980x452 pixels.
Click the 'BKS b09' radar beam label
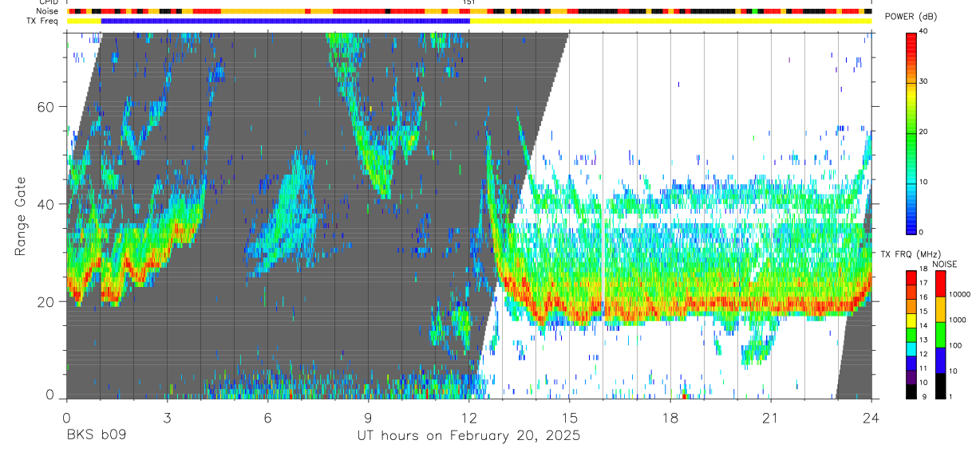pyautogui.click(x=96, y=436)
